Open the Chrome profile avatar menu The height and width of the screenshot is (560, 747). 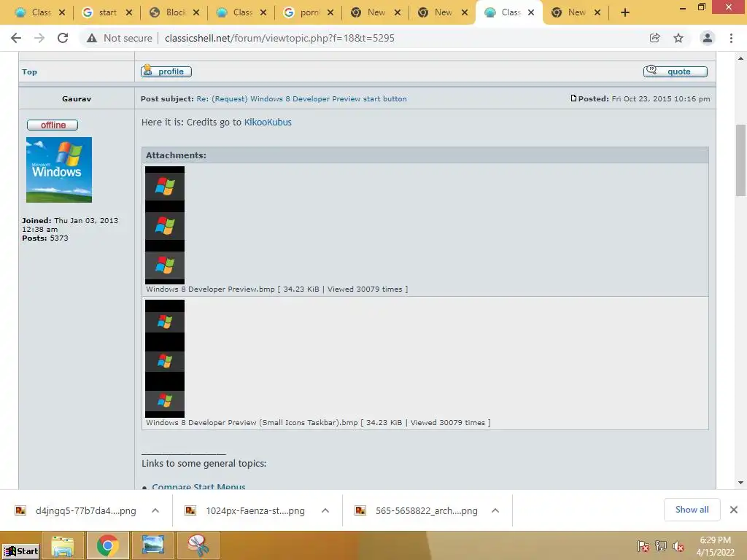pos(708,38)
